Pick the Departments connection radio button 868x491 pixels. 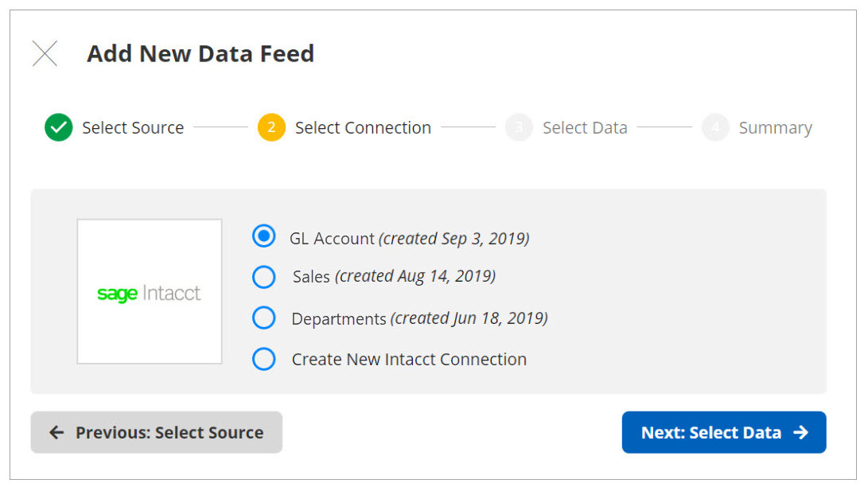(263, 318)
